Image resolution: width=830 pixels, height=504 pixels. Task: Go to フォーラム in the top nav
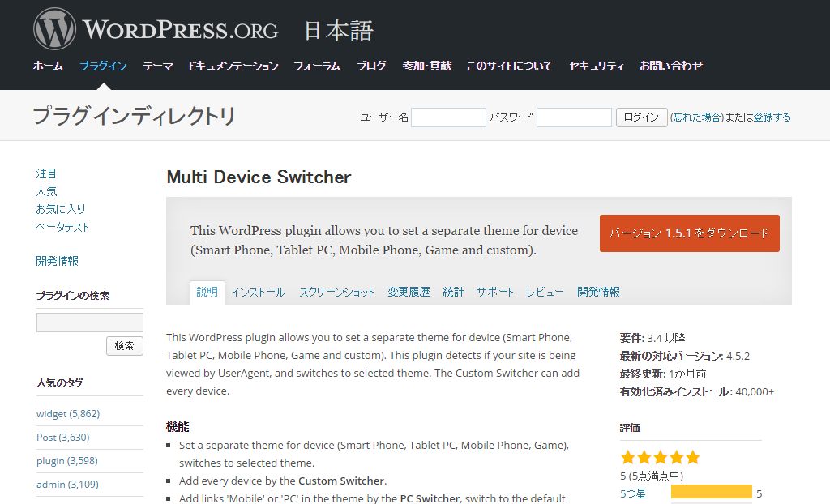coord(317,66)
